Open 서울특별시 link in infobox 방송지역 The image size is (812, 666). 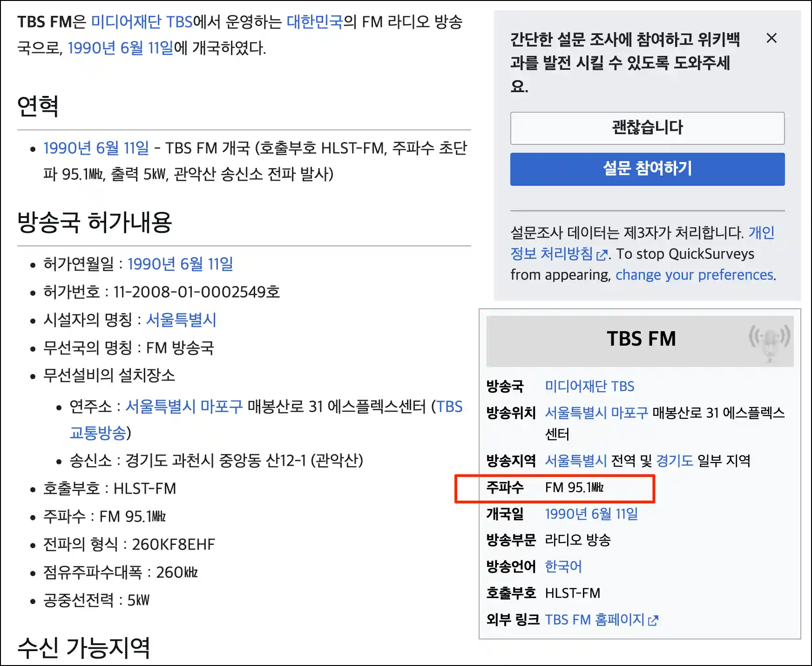click(x=576, y=461)
